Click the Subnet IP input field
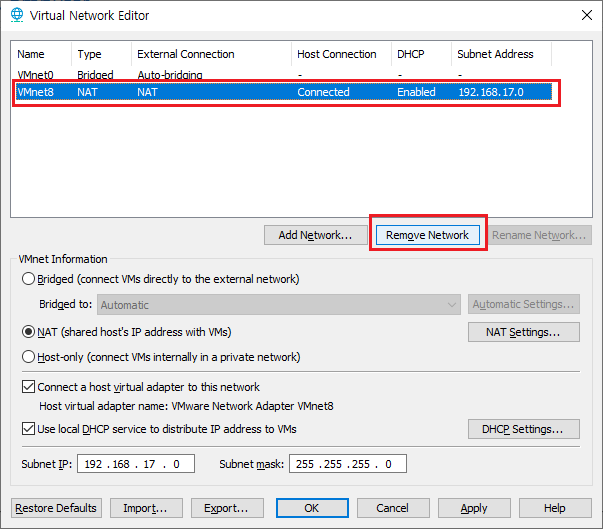Viewport: 603px width, 529px height. pyautogui.click(x=136, y=464)
